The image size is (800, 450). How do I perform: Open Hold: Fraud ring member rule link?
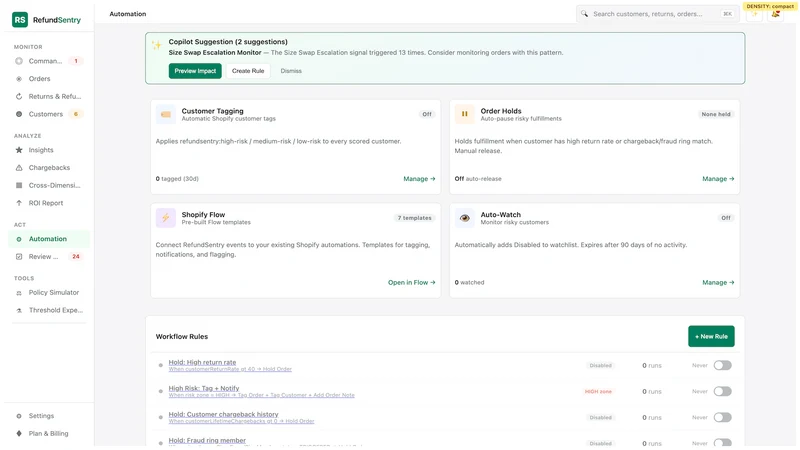point(207,440)
